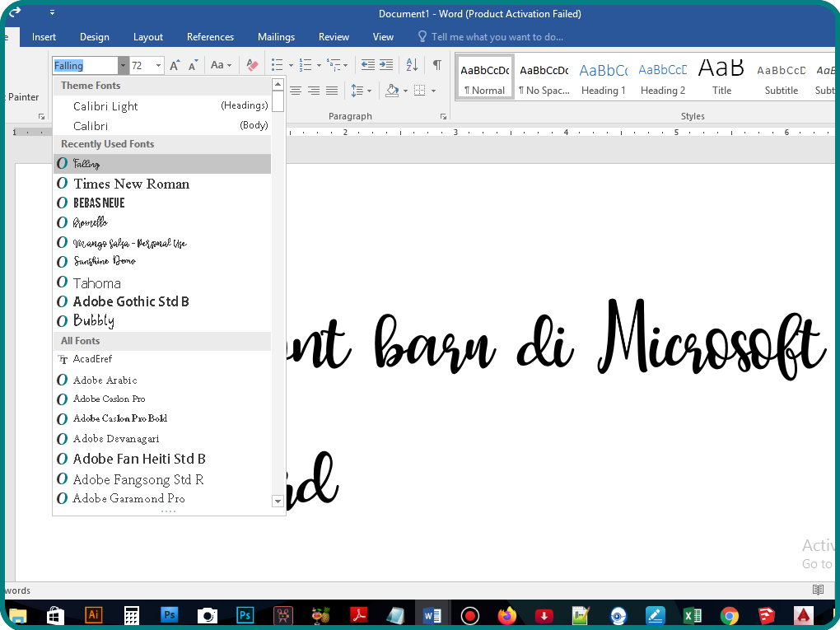840x630 pixels.
Task: Select the Bubbly font
Action: tap(162, 321)
